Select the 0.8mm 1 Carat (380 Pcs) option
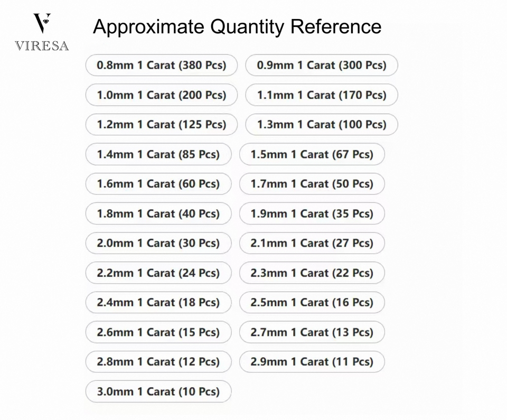This screenshot has width=507, height=420. coord(161,66)
